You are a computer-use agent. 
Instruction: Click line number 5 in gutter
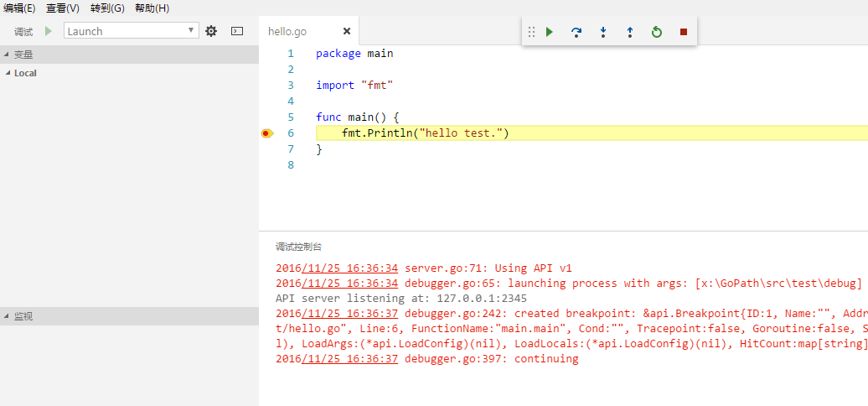[291, 117]
